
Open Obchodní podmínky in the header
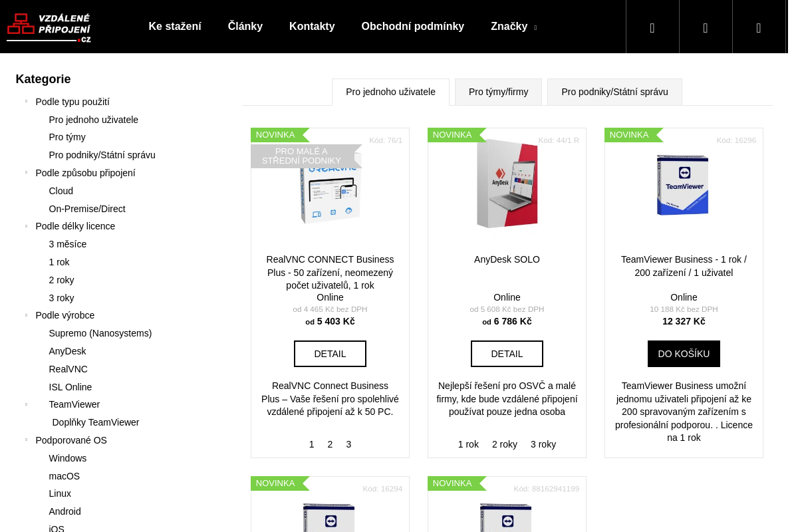coord(413,27)
